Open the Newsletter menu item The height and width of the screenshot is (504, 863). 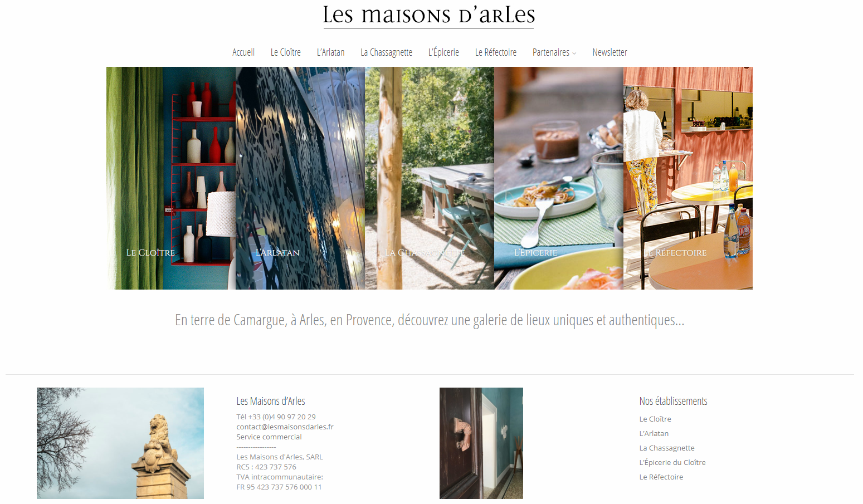[x=610, y=52]
